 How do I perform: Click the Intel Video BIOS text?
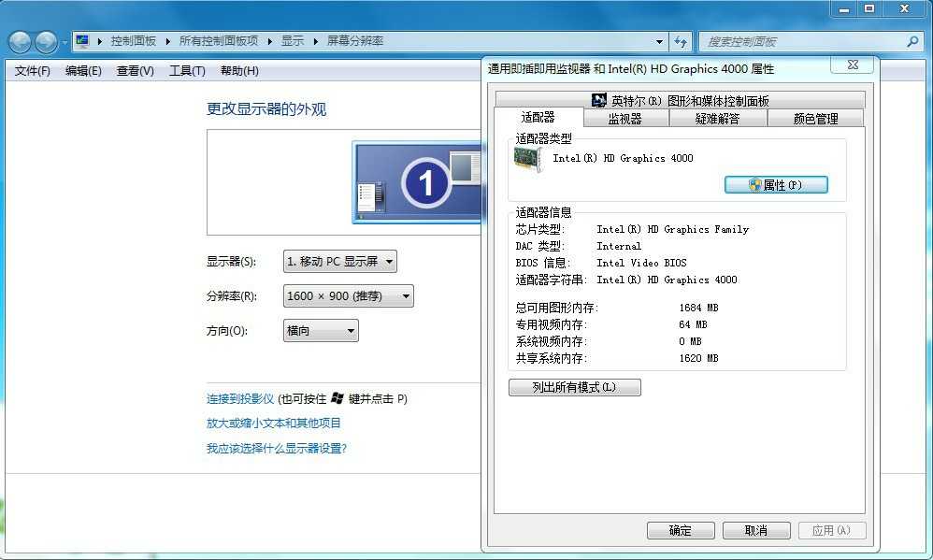(x=641, y=263)
